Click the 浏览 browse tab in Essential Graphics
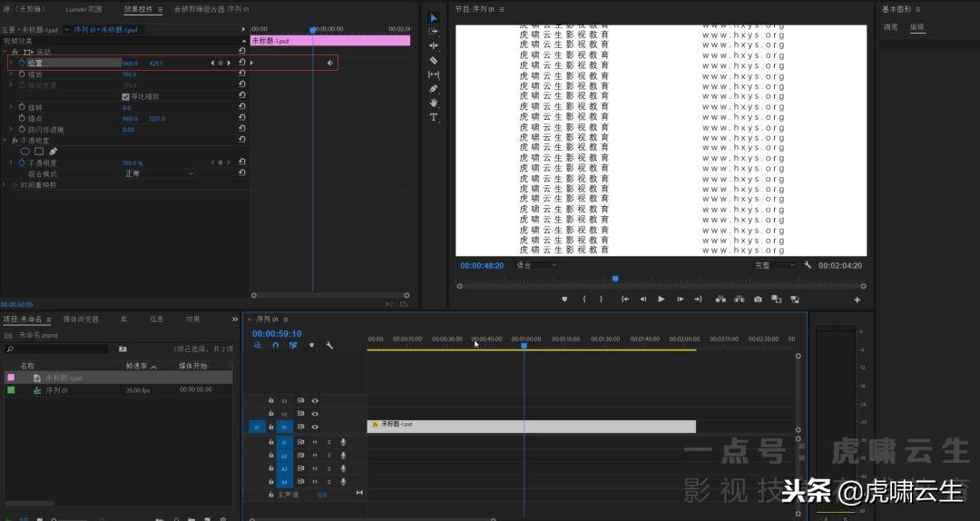 (891, 27)
